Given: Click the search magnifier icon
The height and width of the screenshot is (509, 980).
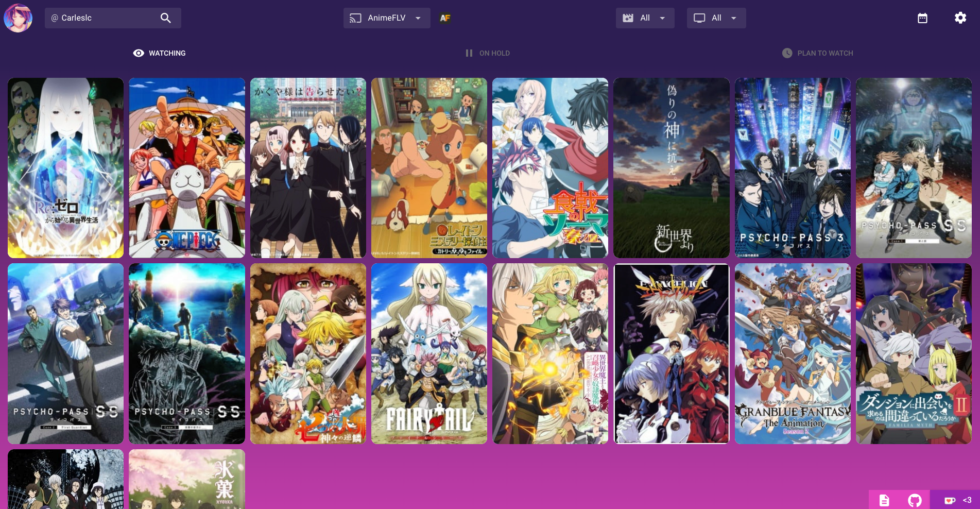Looking at the screenshot, I should pyautogui.click(x=165, y=18).
